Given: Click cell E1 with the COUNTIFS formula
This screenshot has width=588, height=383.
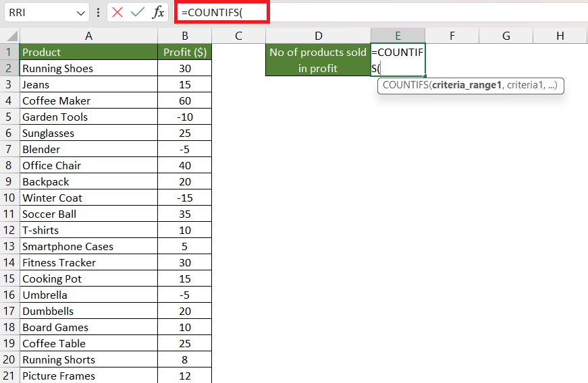Looking at the screenshot, I should (x=398, y=60).
